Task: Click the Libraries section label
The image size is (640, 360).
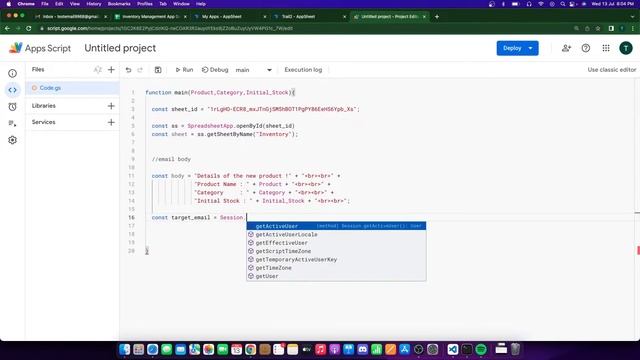Action: point(44,106)
